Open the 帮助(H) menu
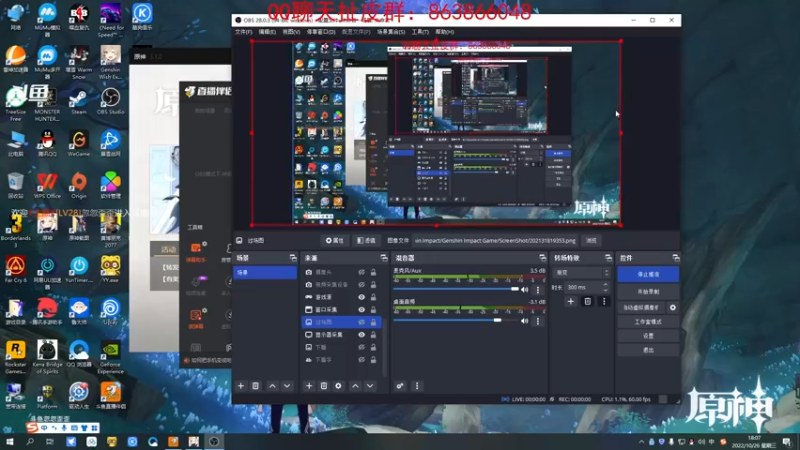The width and height of the screenshot is (800, 450). tap(444, 32)
